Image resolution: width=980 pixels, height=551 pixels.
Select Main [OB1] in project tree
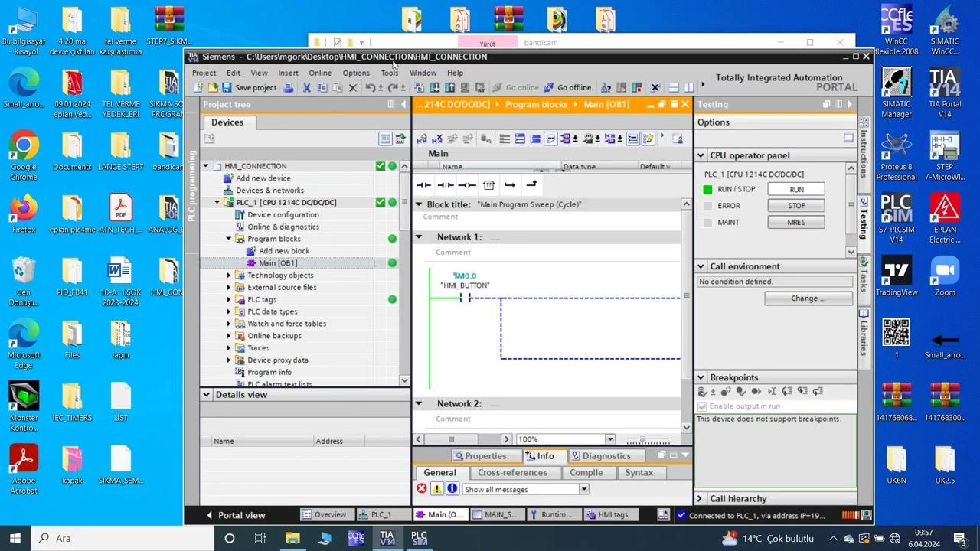[x=278, y=263]
